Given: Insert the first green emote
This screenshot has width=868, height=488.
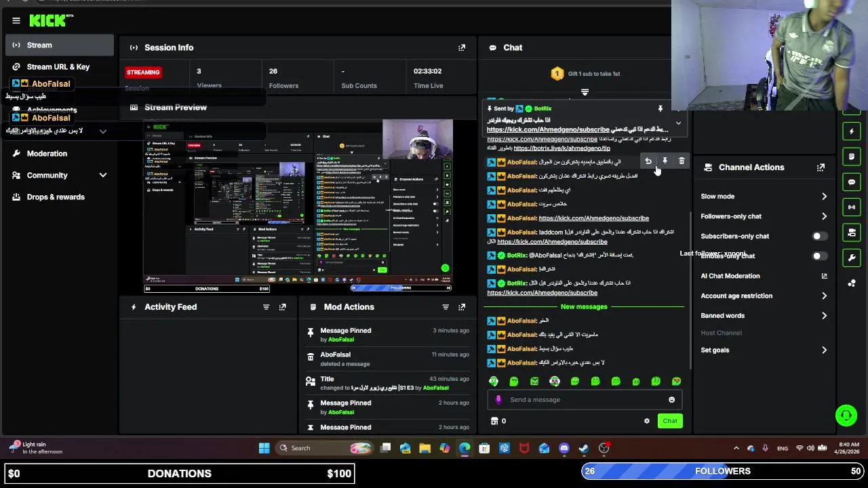Looking at the screenshot, I should pos(494,382).
